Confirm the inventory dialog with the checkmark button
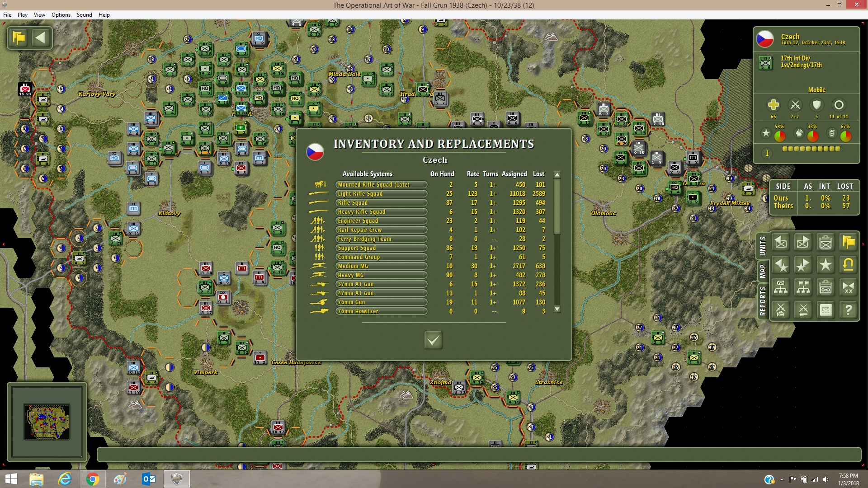The image size is (868, 488). coord(433,340)
